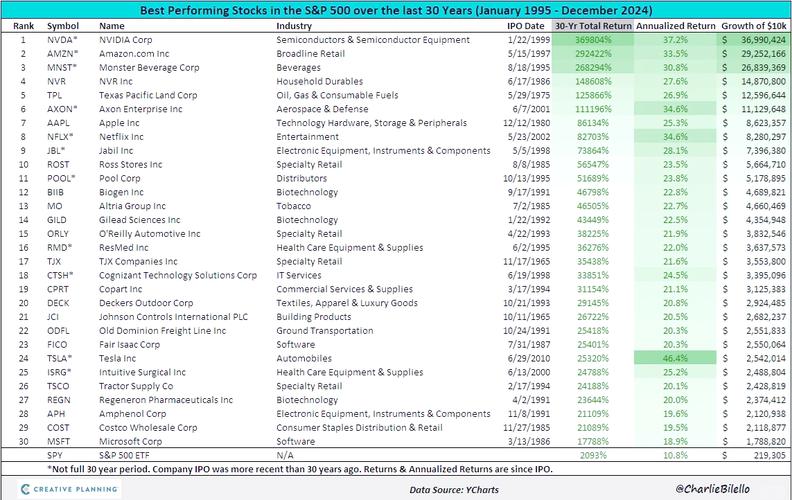Click Deckers Outdoor Corp name
This screenshot has height=500, width=792.
point(146,303)
